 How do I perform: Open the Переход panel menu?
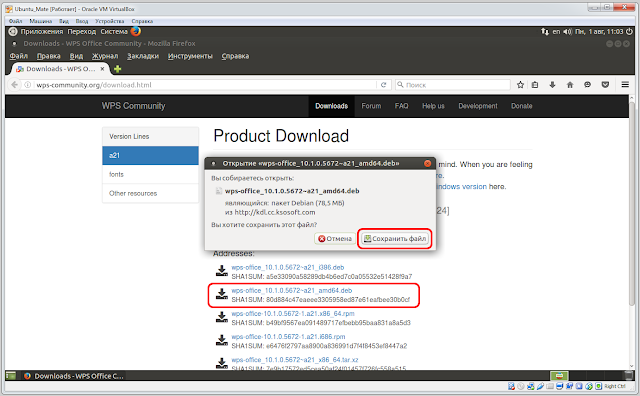pos(82,31)
